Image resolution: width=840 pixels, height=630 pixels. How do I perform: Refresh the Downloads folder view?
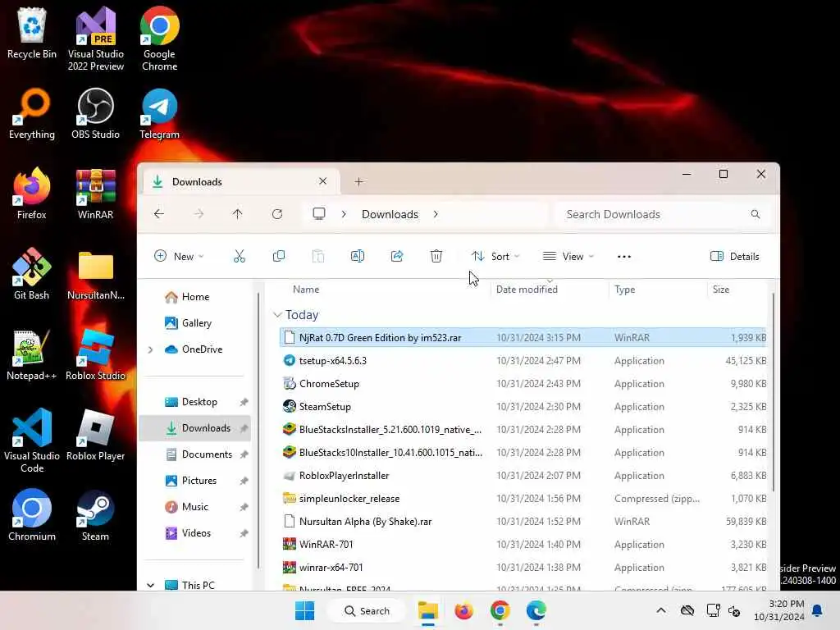pos(277,214)
